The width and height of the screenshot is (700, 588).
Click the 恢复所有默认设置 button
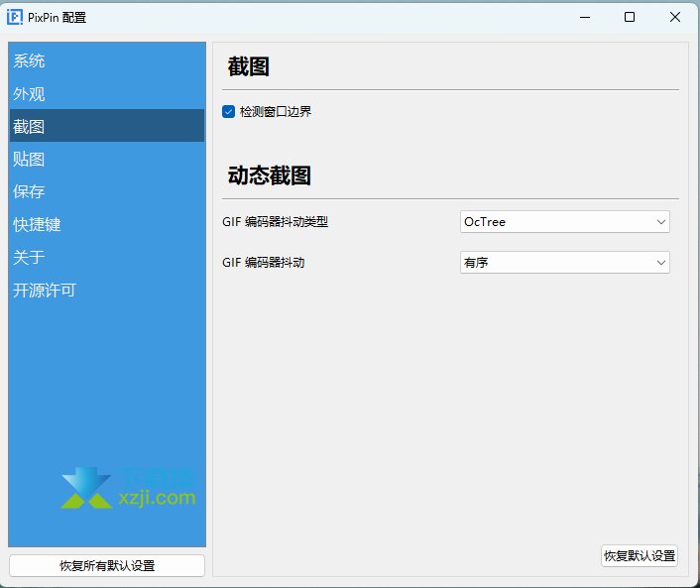tap(107, 565)
